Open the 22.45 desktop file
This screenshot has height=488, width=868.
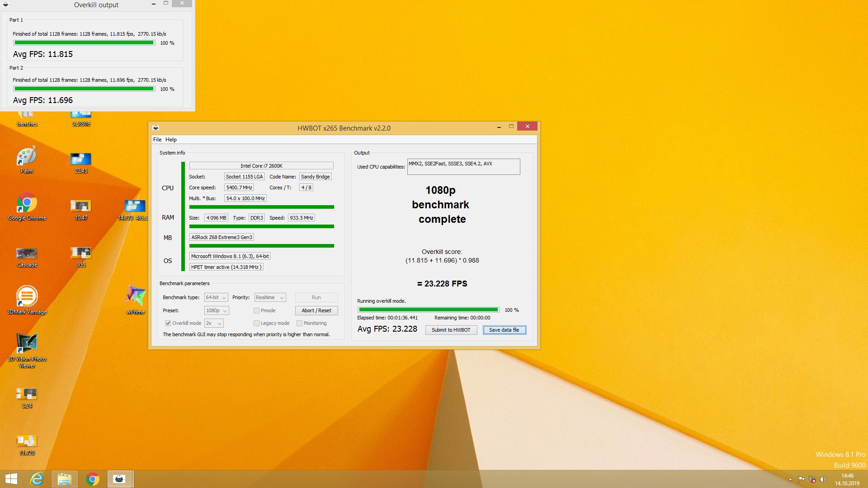tap(81, 163)
